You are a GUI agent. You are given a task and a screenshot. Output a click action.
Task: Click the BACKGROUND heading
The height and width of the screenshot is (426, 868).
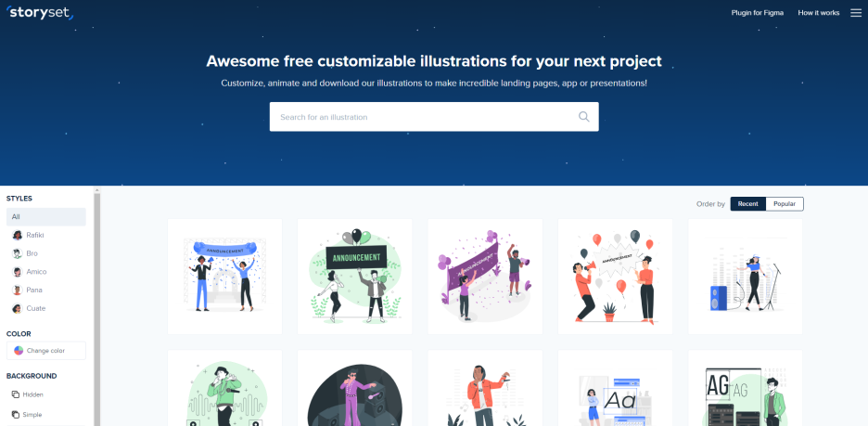(x=32, y=376)
